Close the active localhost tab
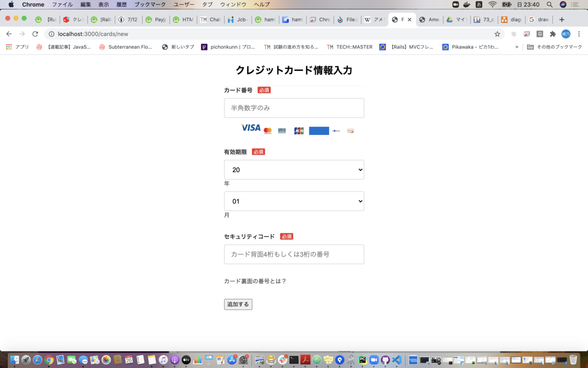The image size is (588, 368). point(410,20)
